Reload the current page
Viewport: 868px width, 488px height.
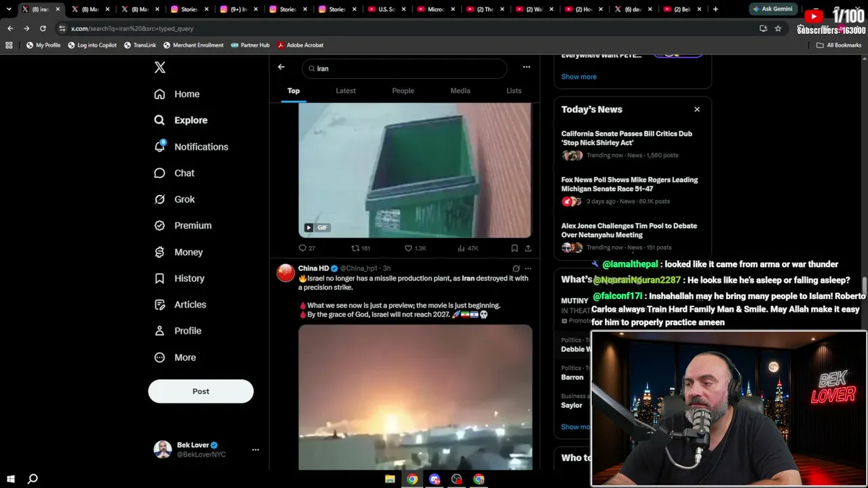(43, 28)
